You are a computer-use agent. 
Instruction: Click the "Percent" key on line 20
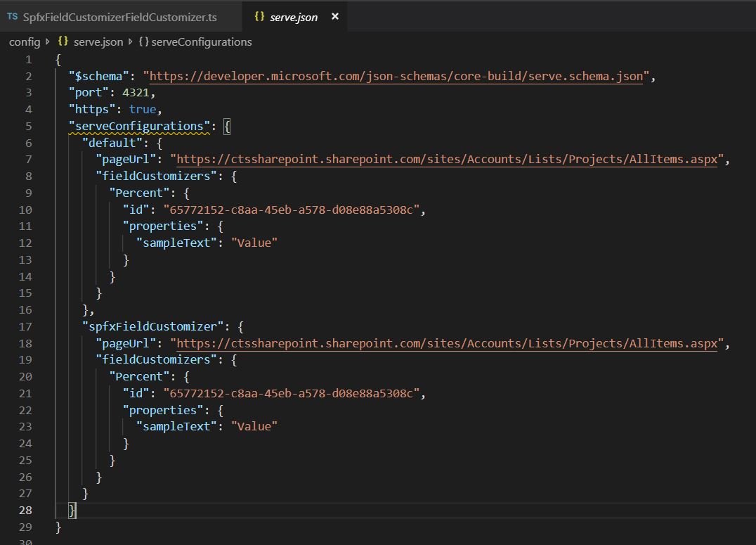pos(139,376)
